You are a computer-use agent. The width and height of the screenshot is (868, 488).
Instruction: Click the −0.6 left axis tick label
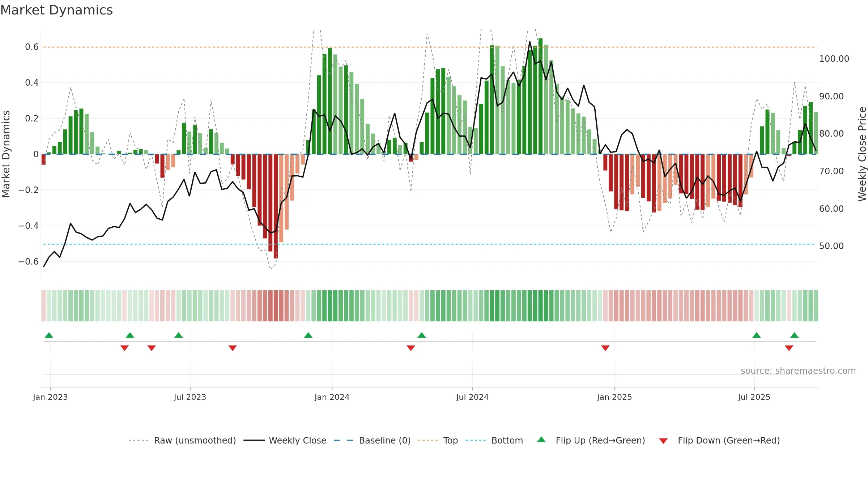[x=29, y=262]
